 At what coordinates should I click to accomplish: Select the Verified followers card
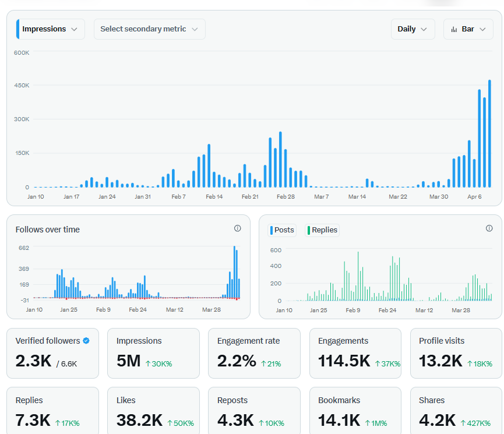pyautogui.click(x=52, y=353)
